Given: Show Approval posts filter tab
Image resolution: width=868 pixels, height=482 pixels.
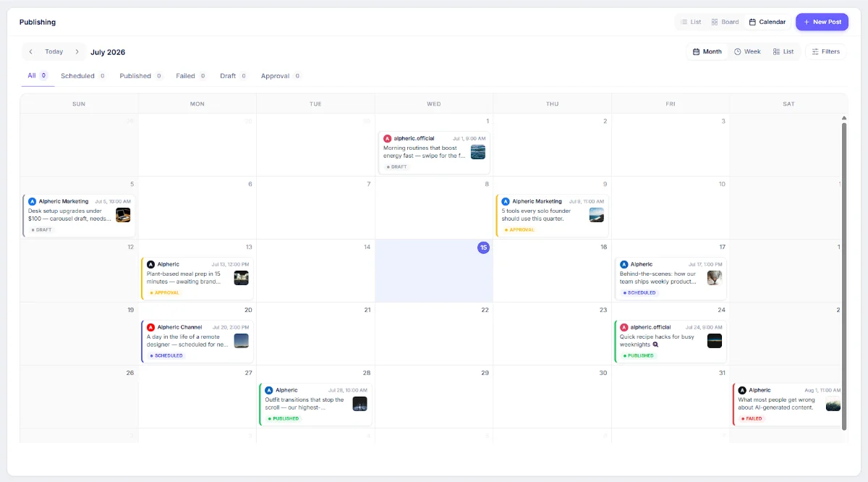Looking at the screenshot, I should [281, 75].
